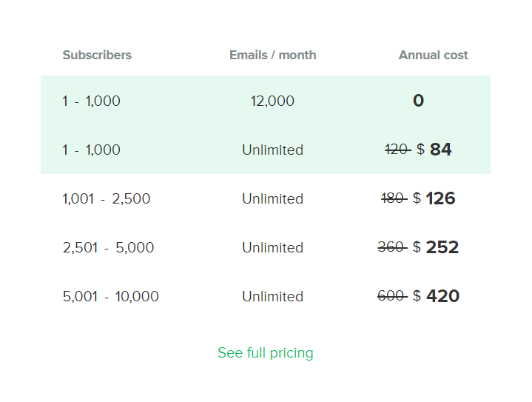
Task: Click Unlimited in the $126 row
Action: [272, 199]
